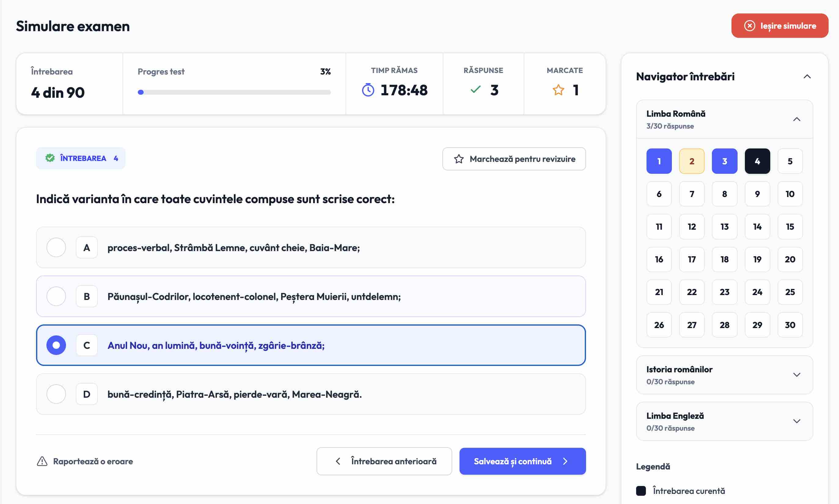Open question 18 tile
The image size is (839, 504).
(x=724, y=259)
